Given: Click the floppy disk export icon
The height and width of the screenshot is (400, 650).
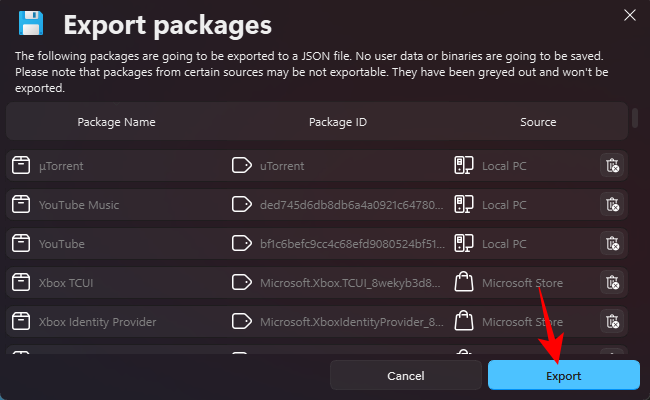Looking at the screenshot, I should [x=31, y=22].
